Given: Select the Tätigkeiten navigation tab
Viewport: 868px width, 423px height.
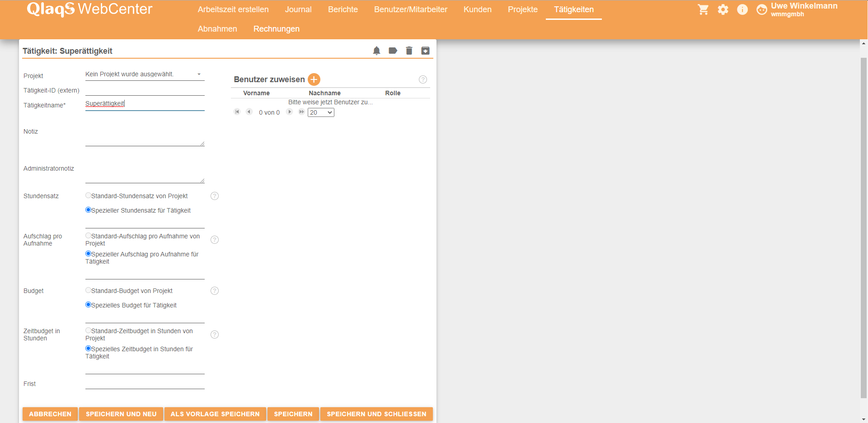Looking at the screenshot, I should [x=574, y=9].
